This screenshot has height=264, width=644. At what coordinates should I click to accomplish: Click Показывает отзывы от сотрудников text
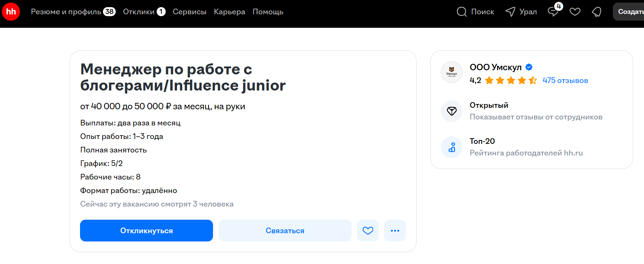[536, 117]
